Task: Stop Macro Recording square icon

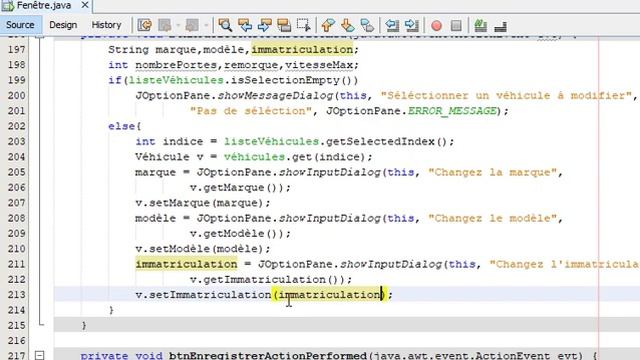Action: (x=456, y=26)
